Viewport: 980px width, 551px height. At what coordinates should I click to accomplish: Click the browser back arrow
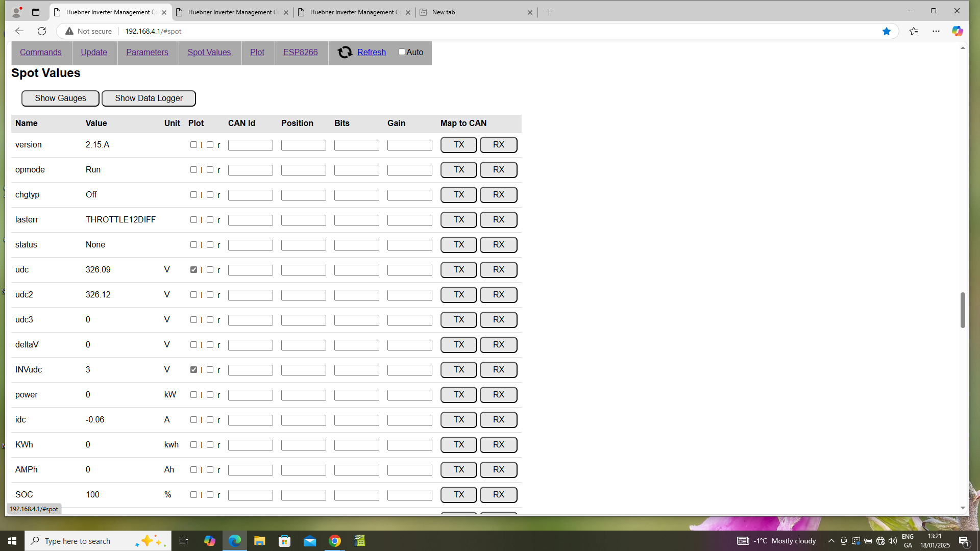[19, 31]
